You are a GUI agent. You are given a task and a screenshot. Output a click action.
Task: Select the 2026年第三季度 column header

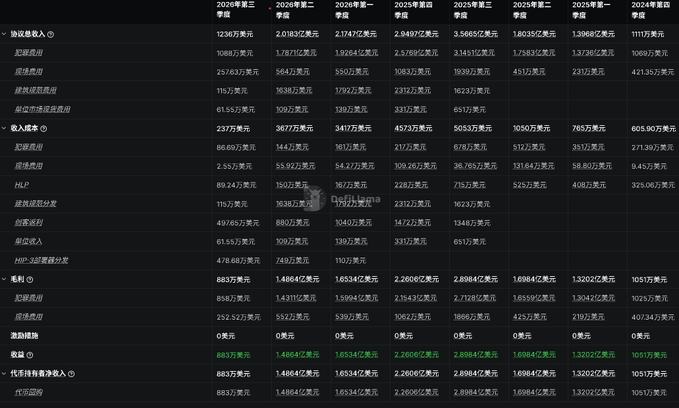[x=236, y=10]
